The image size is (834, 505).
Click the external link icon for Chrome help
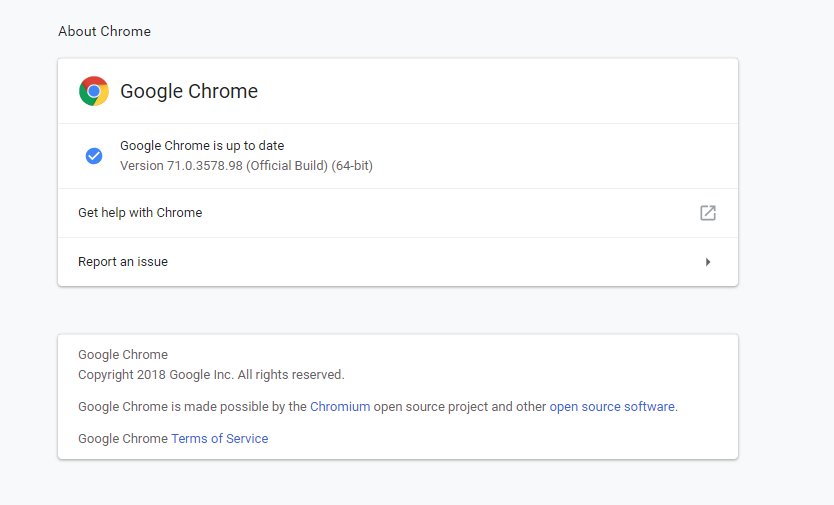click(708, 213)
